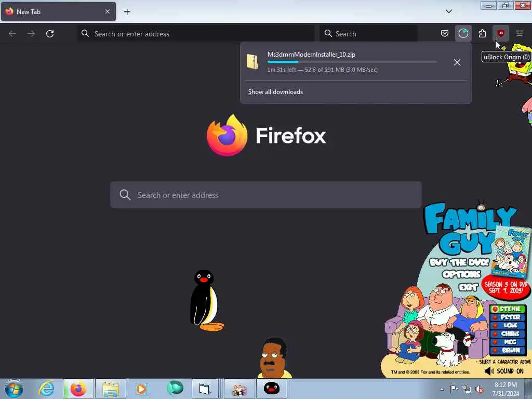Select Meg character option
This screenshot has height=399, width=532.
pyautogui.click(x=508, y=342)
